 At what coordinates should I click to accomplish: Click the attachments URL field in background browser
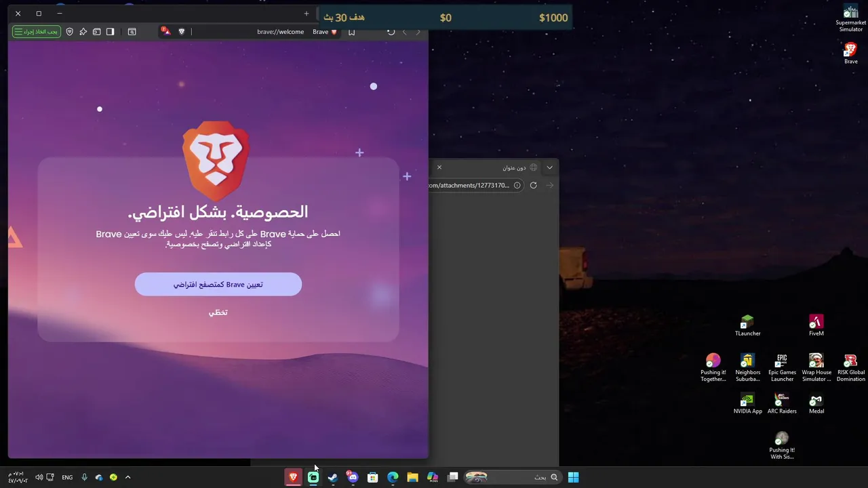[475, 185]
